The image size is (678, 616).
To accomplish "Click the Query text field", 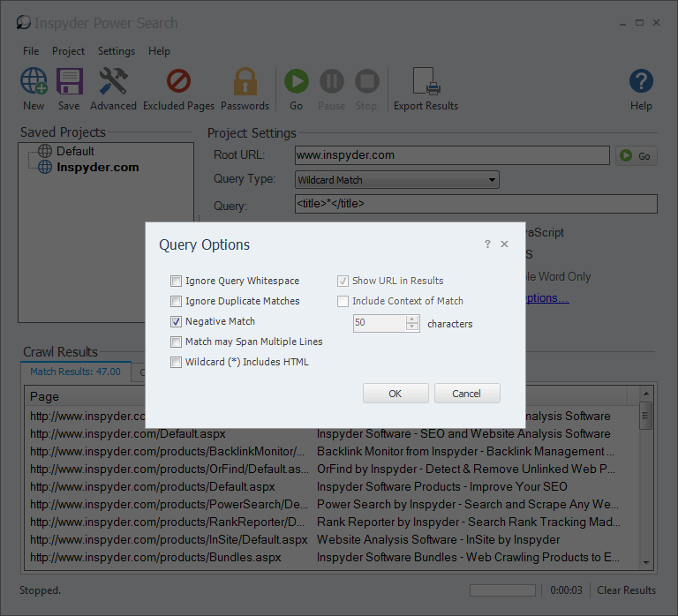I will click(476, 204).
